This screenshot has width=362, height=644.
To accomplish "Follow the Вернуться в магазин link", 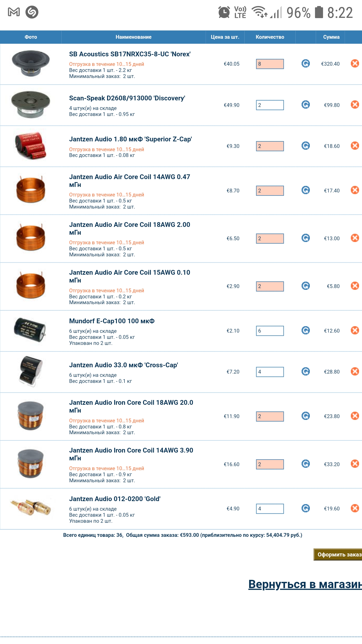I will 305,584.
